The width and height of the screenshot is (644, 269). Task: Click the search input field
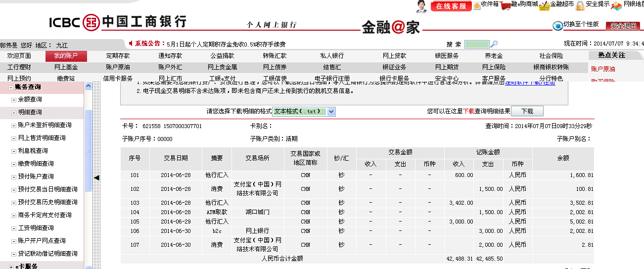tap(476, 44)
